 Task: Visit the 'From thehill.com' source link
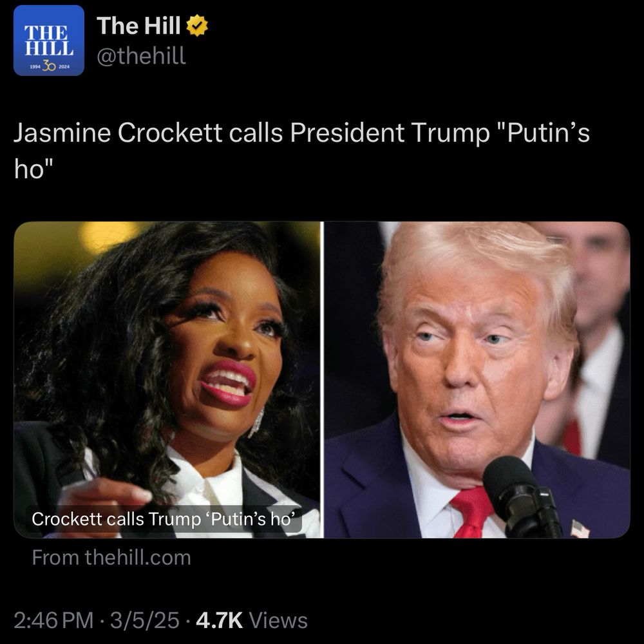click(x=111, y=558)
